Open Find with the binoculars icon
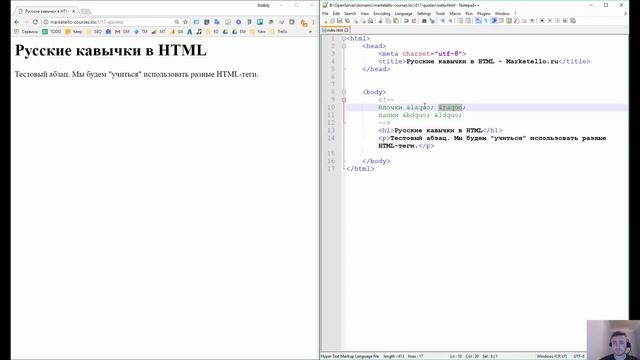640x360 pixels. pyautogui.click(x=424, y=21)
